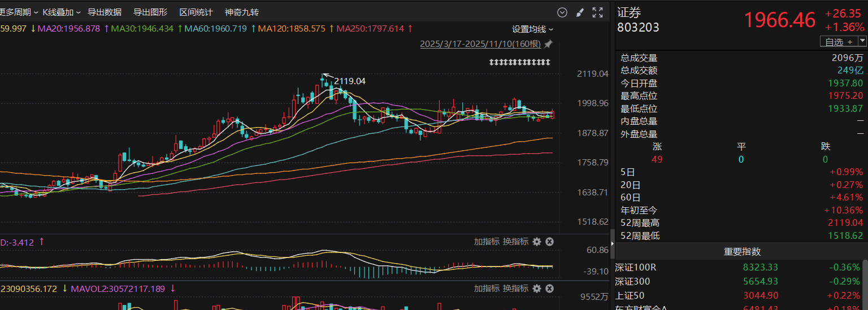Open 更多周期 period dropdown
868x310 pixels.
pos(19,12)
